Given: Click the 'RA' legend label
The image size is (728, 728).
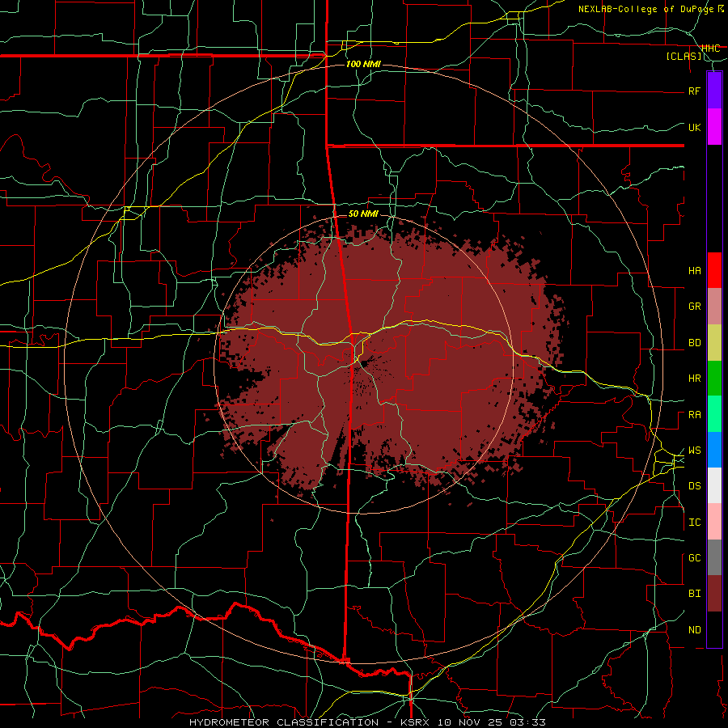Looking at the screenshot, I should [x=695, y=415].
